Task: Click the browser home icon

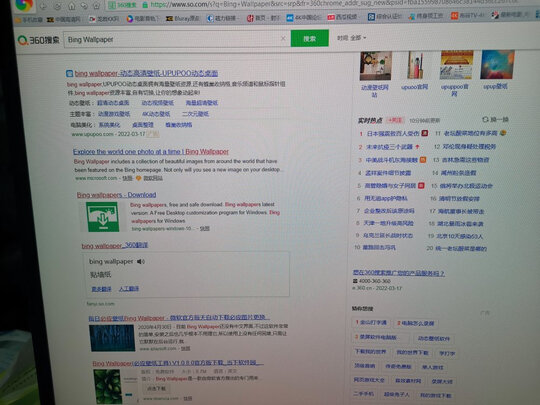Action: click(x=72, y=6)
